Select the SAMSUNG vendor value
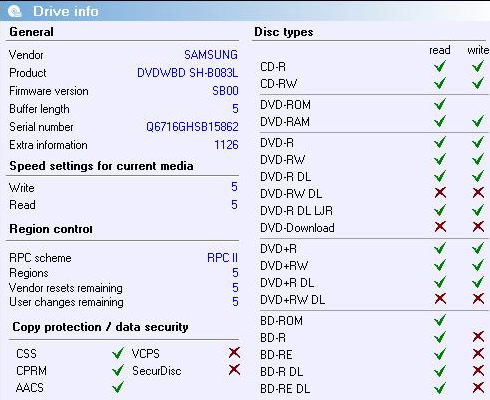Image resolution: width=490 pixels, height=400 pixels. pyautogui.click(x=211, y=55)
